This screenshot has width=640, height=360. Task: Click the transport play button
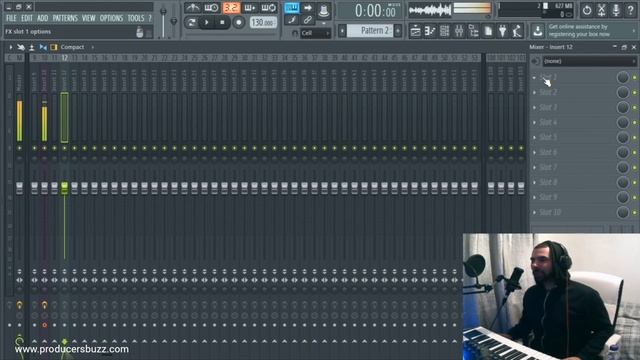coord(207,22)
